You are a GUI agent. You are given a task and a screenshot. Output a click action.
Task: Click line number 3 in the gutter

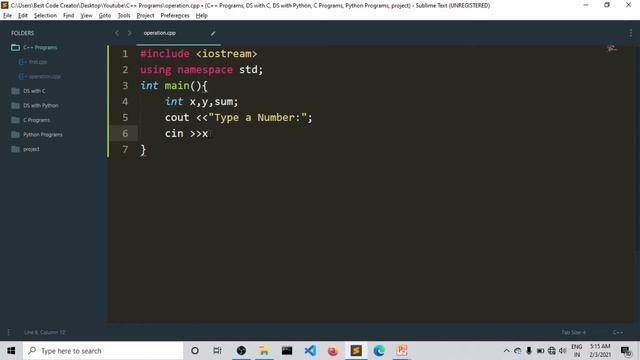(x=125, y=86)
